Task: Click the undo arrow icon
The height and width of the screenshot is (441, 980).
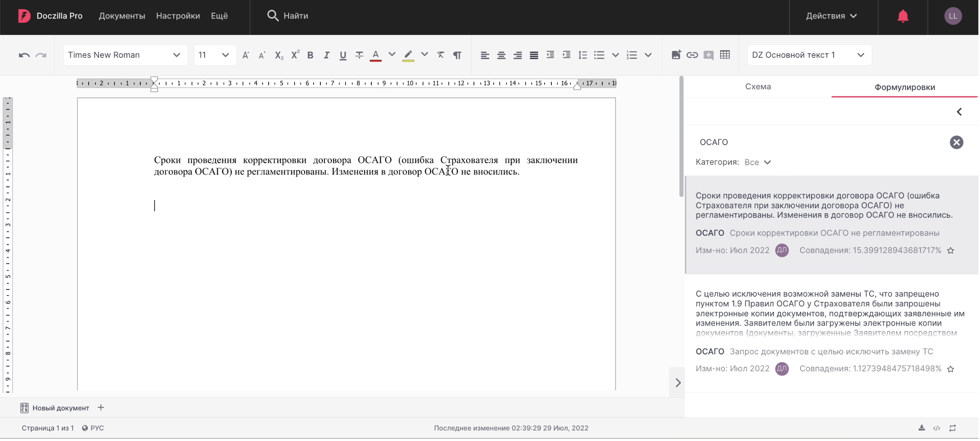Action: [x=24, y=55]
